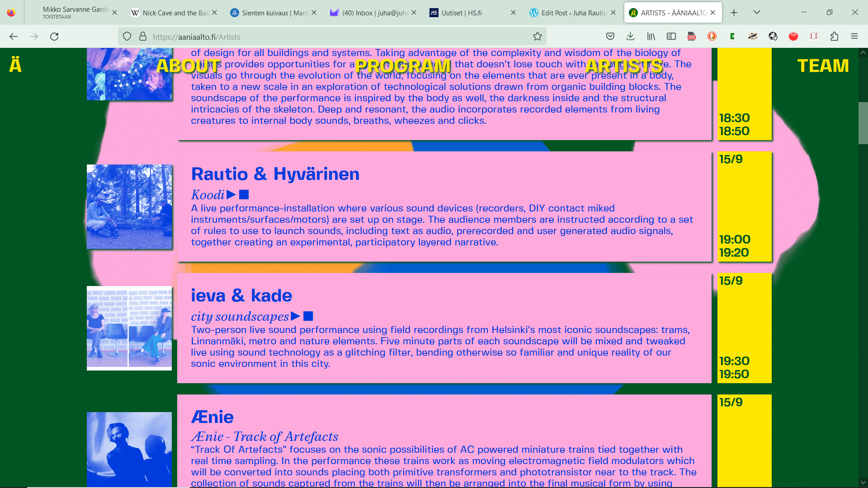Click the Save to Pocket icon
The width and height of the screenshot is (868, 488).
point(610,37)
